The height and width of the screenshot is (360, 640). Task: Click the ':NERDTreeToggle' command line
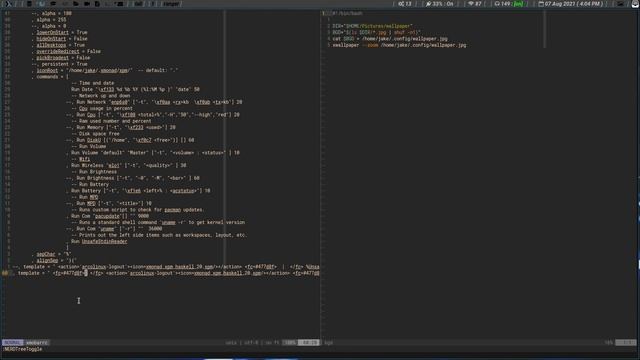pyautogui.click(x=23, y=349)
